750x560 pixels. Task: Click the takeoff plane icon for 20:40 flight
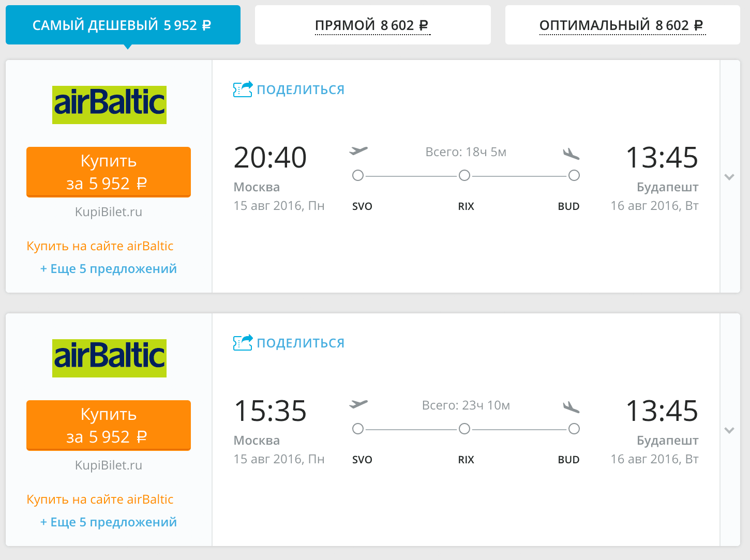pos(358,151)
